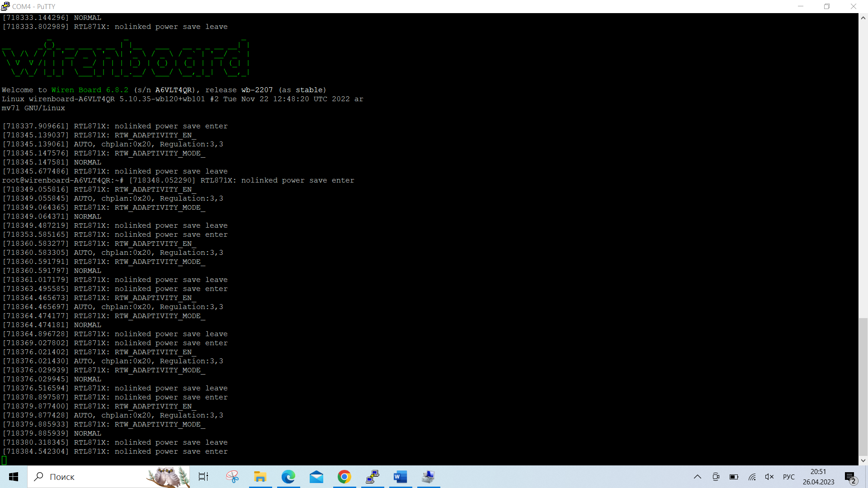Click the PuTTY vertical scrollbar thumb
The image size is (868, 488).
(863, 387)
